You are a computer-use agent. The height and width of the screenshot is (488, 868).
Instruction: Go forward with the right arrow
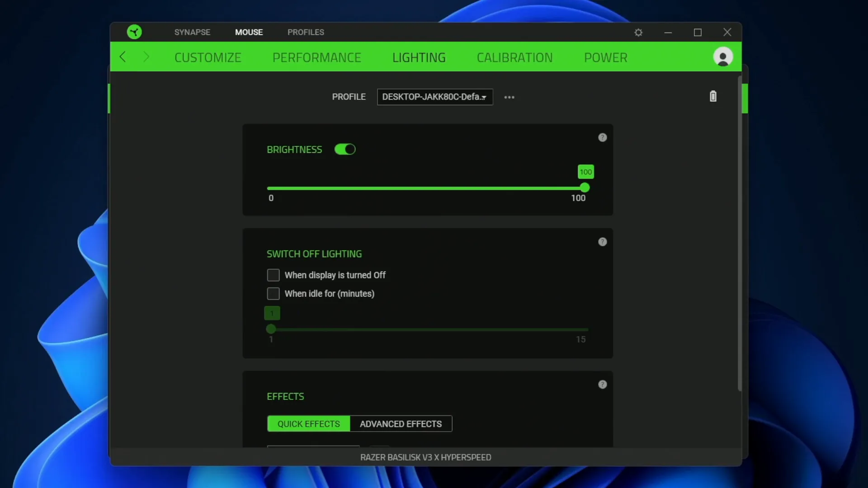pyautogui.click(x=146, y=57)
